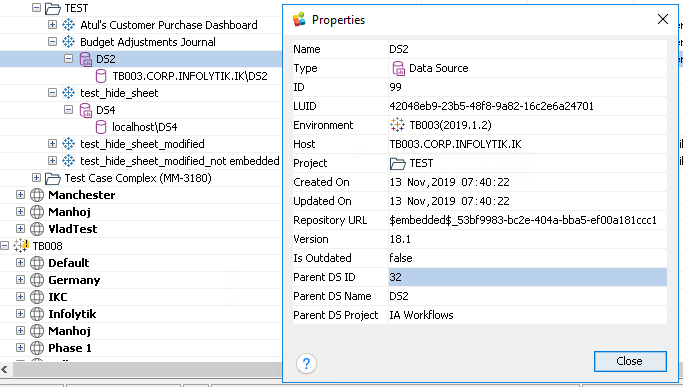Screen dimensions: 683x387
Task: Click the Manchester site globe icon
Action: coord(37,195)
